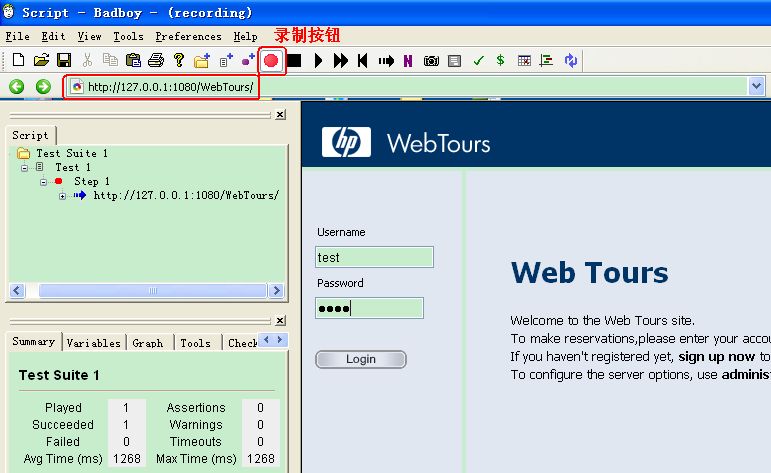Close the Summary panel with its X

[x=280, y=321]
